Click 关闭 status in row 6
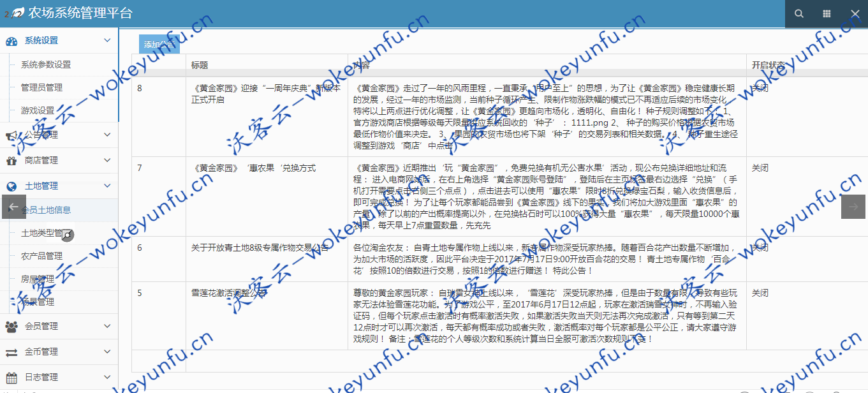The image size is (868, 393). (760, 248)
